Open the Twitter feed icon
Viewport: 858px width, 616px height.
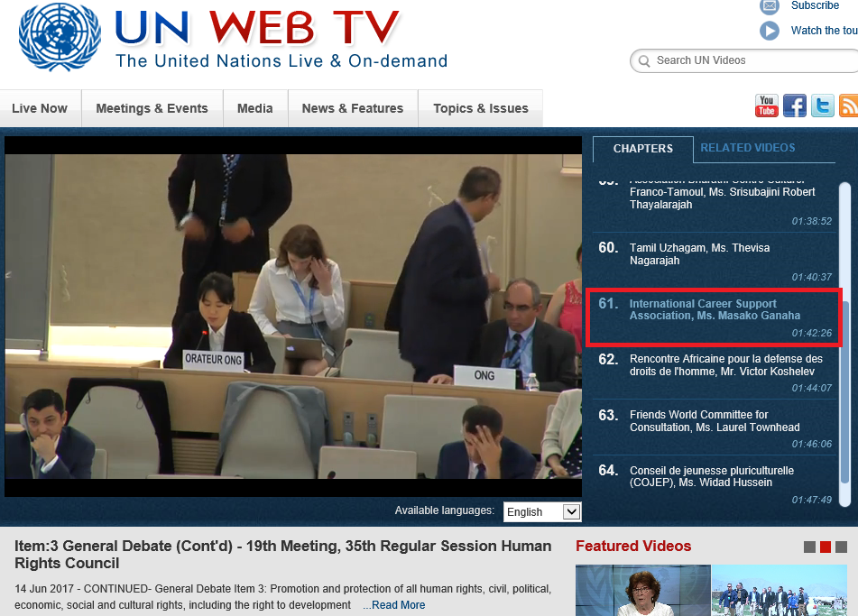pos(823,106)
